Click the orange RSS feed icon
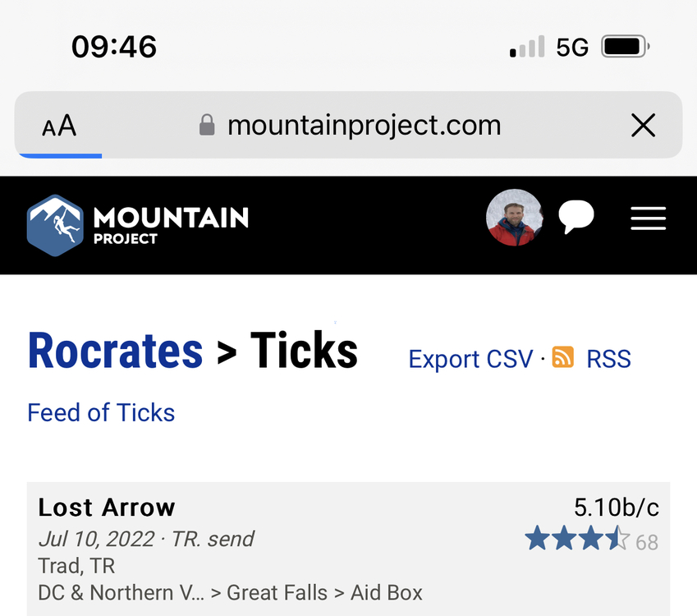The width and height of the screenshot is (697, 616). [563, 357]
